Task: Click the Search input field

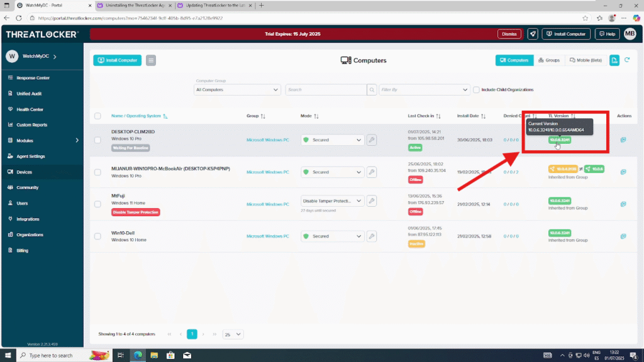Action: click(x=326, y=89)
